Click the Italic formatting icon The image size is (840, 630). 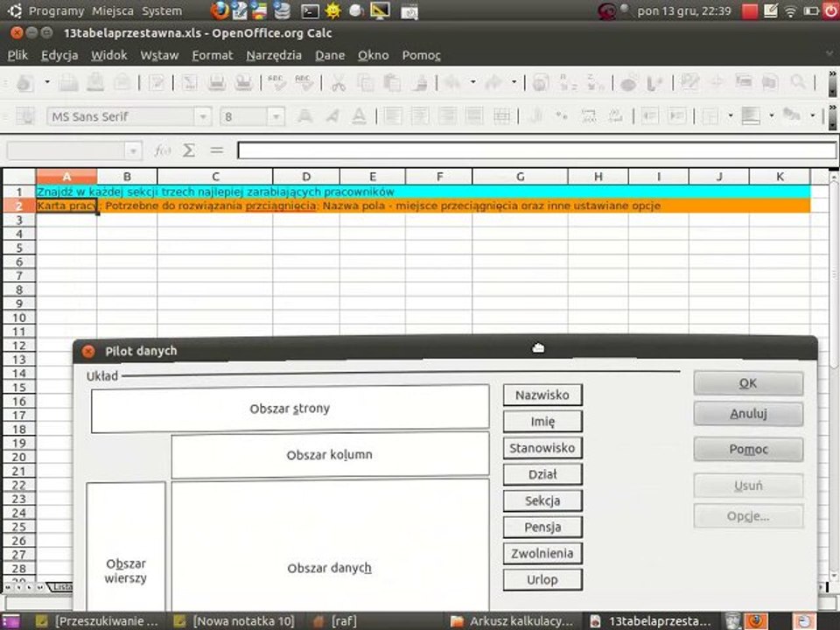pos(332,116)
